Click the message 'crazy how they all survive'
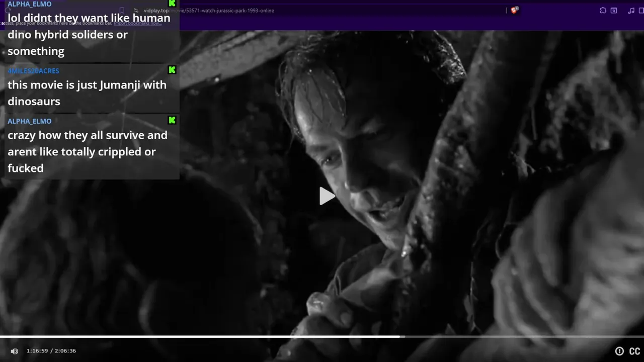 point(88,151)
